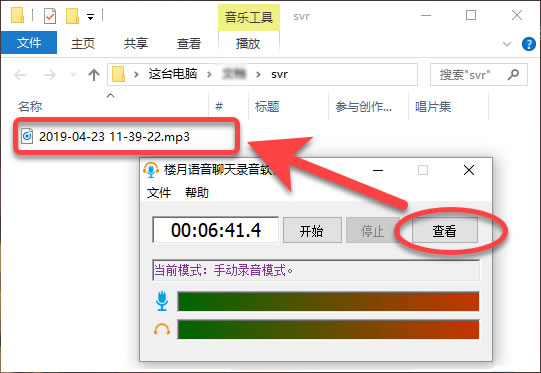Click the svr breadcrumb in address bar
The height and width of the screenshot is (373, 541).
279,74
